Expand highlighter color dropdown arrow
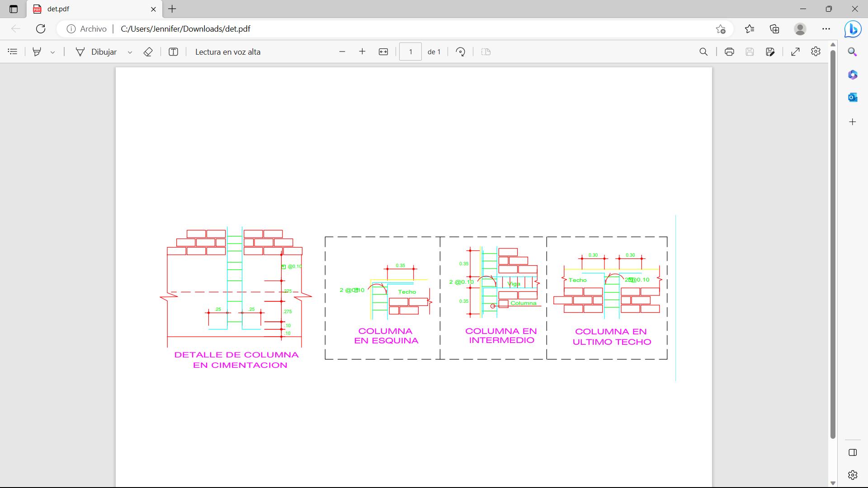The image size is (868, 488). pos(52,52)
